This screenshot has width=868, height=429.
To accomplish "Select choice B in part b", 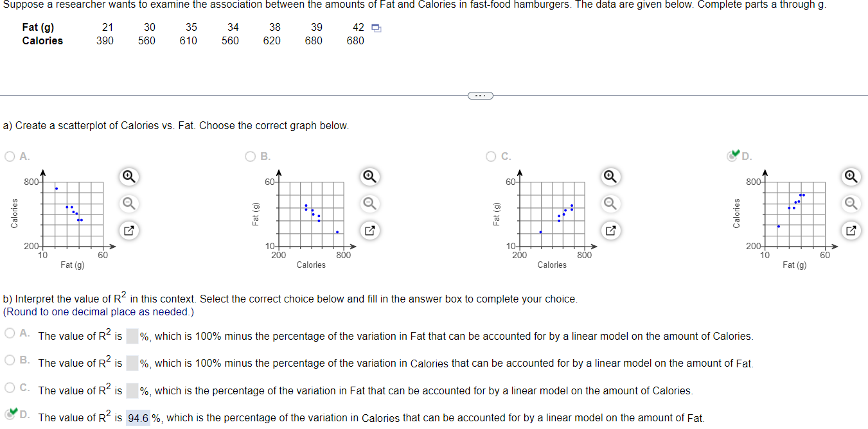I will (9, 360).
